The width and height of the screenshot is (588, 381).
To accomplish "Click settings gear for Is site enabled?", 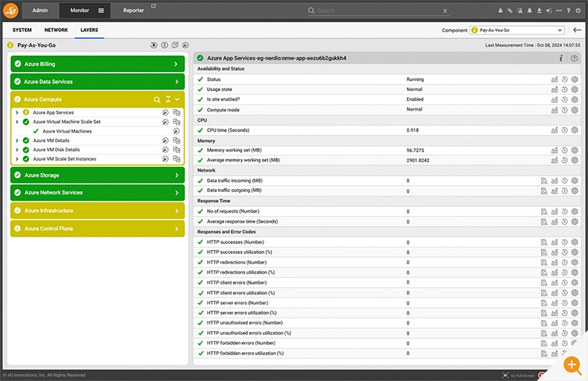I will (x=575, y=100).
